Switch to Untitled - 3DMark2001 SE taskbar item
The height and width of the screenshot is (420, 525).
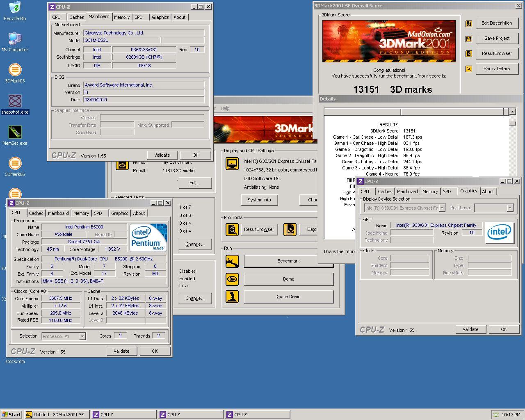[x=57, y=415]
